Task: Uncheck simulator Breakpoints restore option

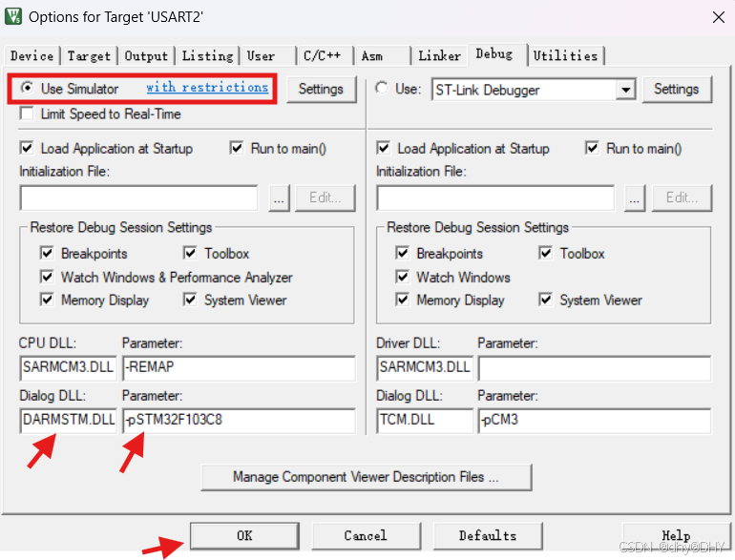Action: point(47,253)
